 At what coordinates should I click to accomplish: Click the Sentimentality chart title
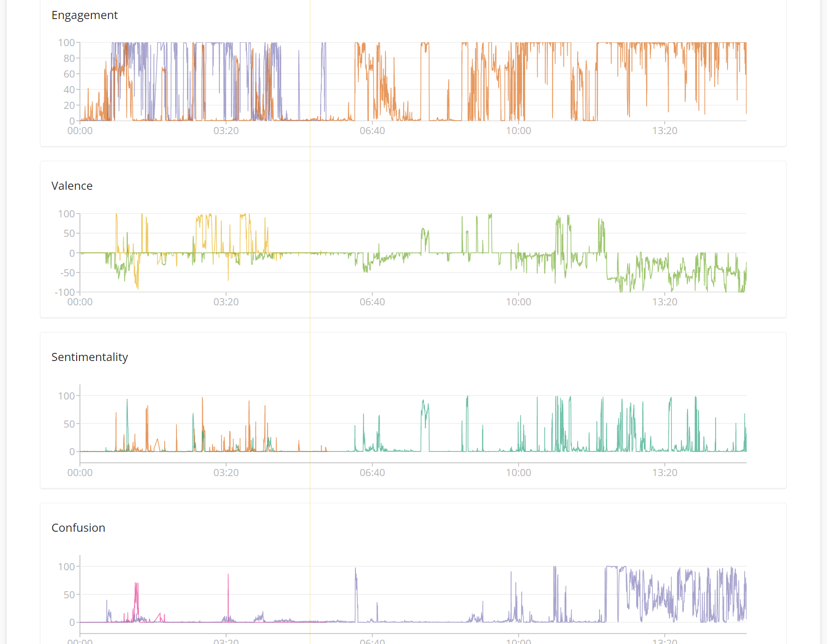click(89, 357)
